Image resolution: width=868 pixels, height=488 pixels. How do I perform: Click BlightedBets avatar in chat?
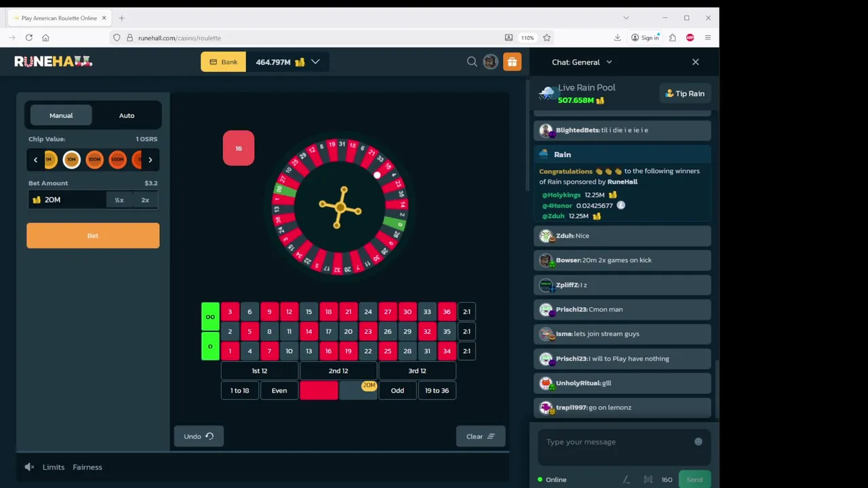pyautogui.click(x=546, y=130)
